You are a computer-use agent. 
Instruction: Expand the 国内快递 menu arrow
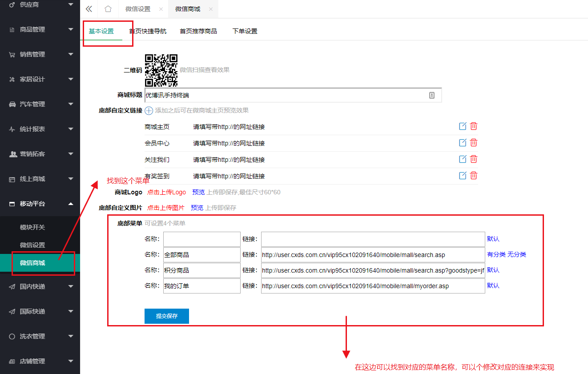[x=71, y=286]
